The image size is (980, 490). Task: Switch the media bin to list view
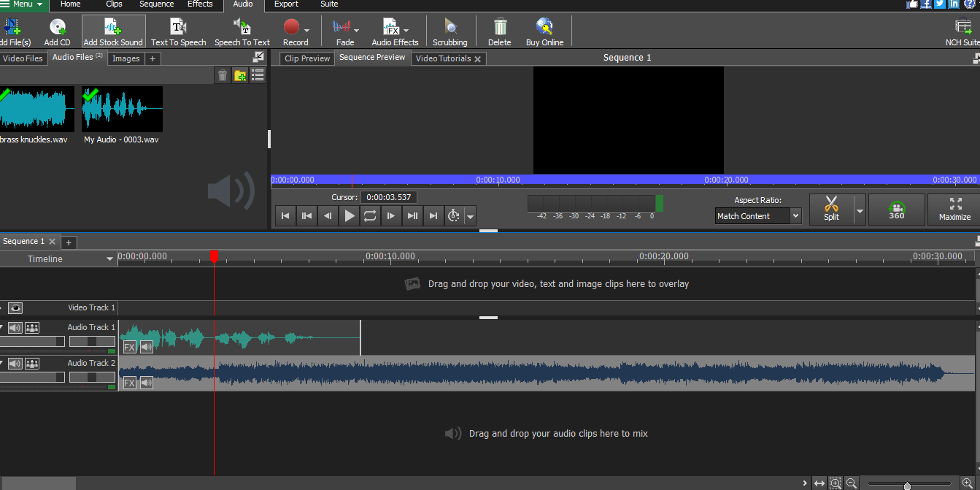[x=258, y=75]
